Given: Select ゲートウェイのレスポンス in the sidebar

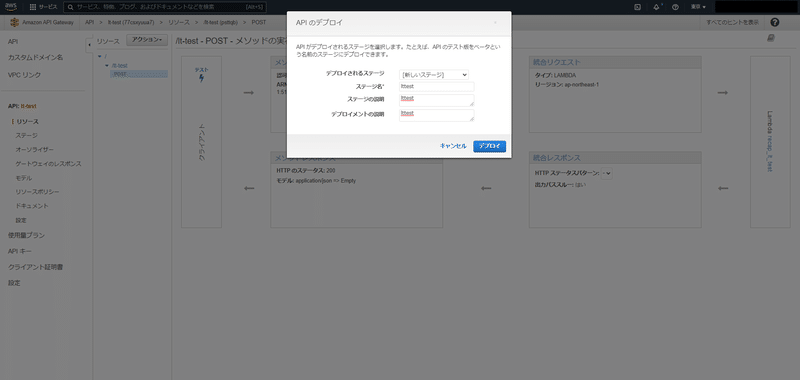Looking at the screenshot, I should [x=48, y=164].
